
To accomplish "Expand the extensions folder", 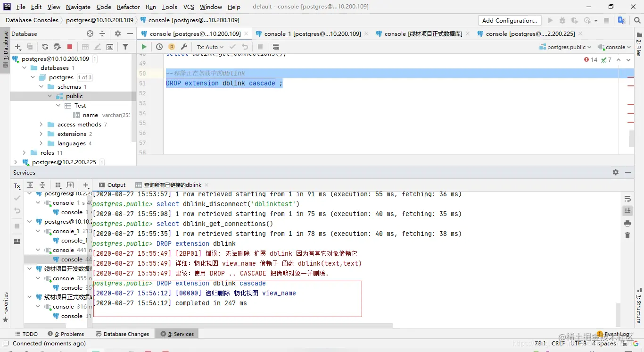I will click(41, 134).
